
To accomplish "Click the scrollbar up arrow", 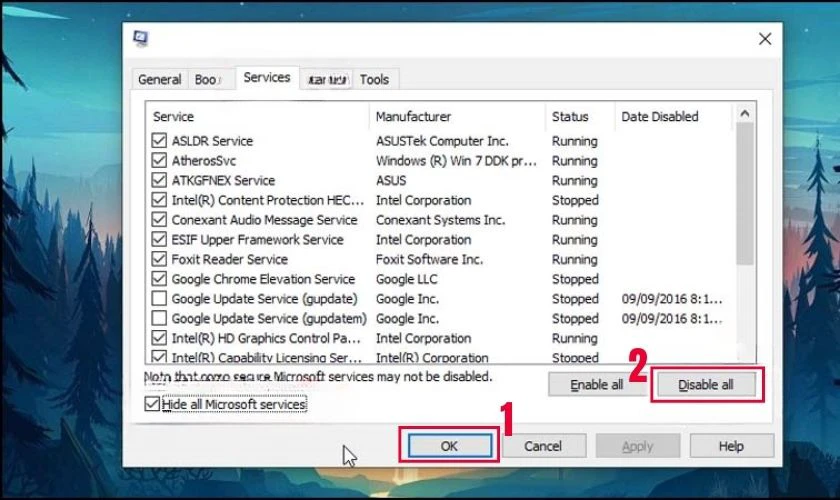I will pos(745,114).
